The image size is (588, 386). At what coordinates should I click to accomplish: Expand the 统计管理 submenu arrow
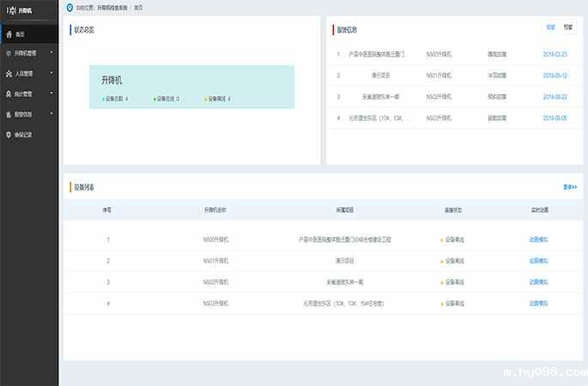pyautogui.click(x=52, y=94)
